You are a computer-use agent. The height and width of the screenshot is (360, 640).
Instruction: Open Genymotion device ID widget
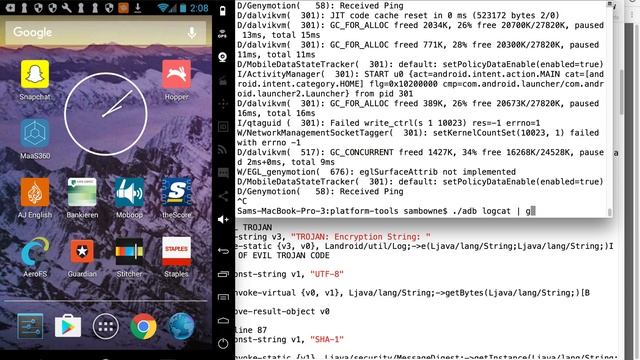[x=223, y=127]
